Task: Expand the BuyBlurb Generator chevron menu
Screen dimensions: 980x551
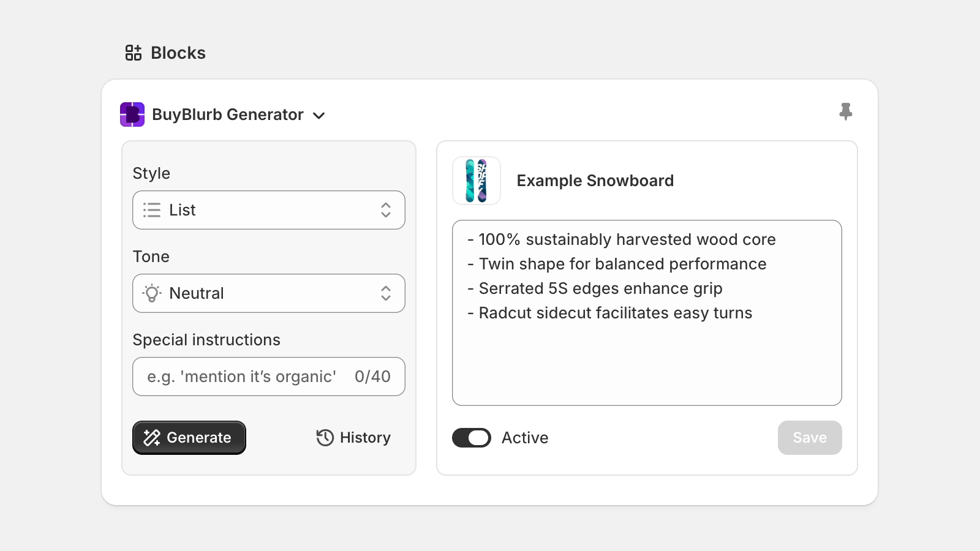Action: [318, 115]
